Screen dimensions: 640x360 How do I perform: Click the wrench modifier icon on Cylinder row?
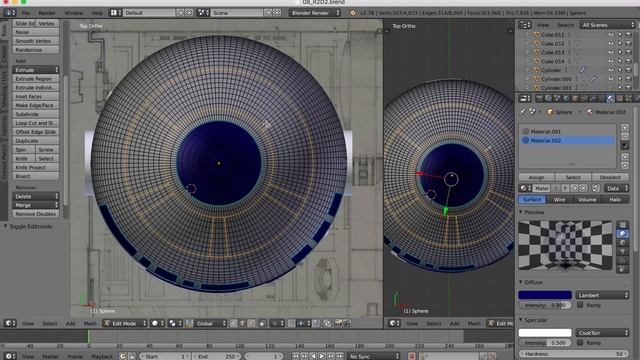point(582,70)
